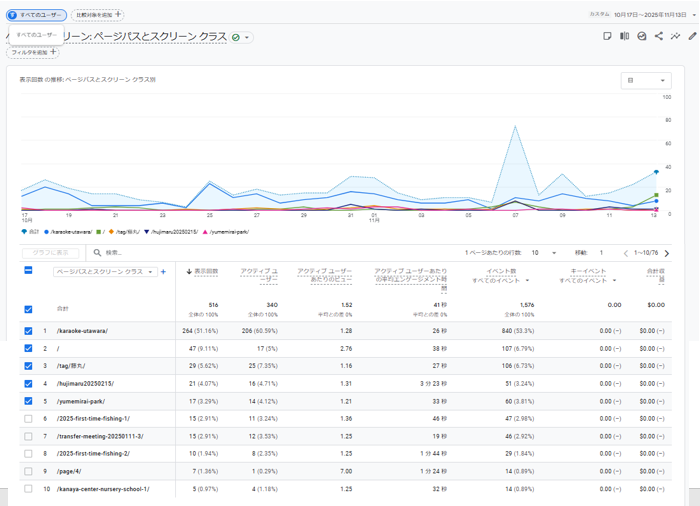
Task: Click the annotation note icon
Action: (607, 37)
